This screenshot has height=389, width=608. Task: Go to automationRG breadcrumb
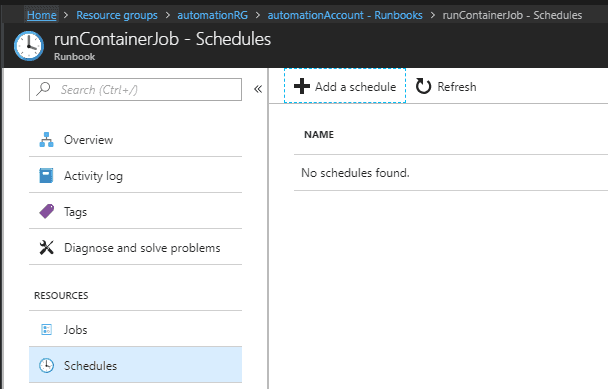coord(212,15)
